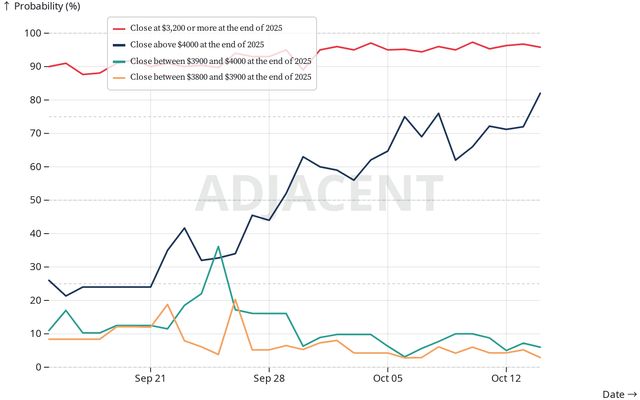640x400 pixels.
Task: Click the teal line's highest peak
Action: pyautogui.click(x=218, y=246)
